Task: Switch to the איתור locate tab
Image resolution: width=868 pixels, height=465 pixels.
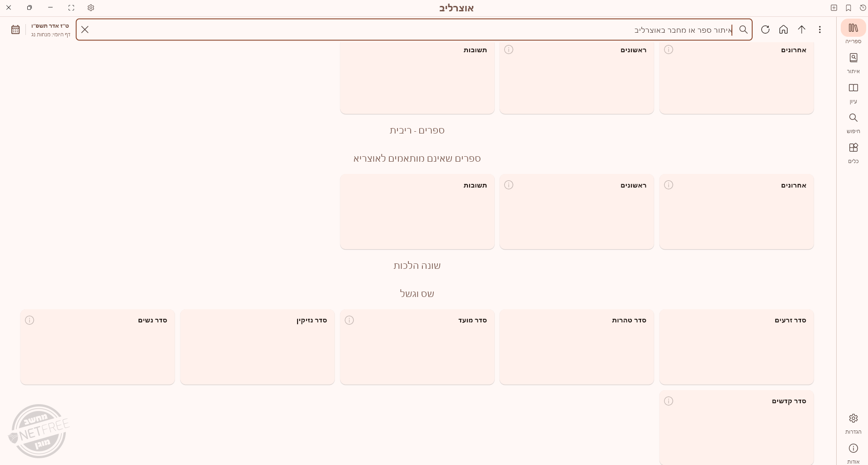Action: (x=853, y=58)
